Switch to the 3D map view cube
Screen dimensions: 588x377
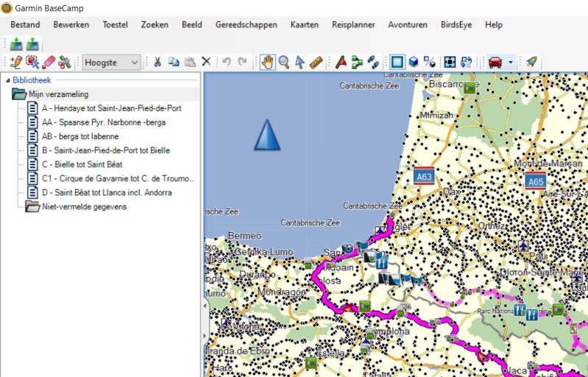point(414,63)
